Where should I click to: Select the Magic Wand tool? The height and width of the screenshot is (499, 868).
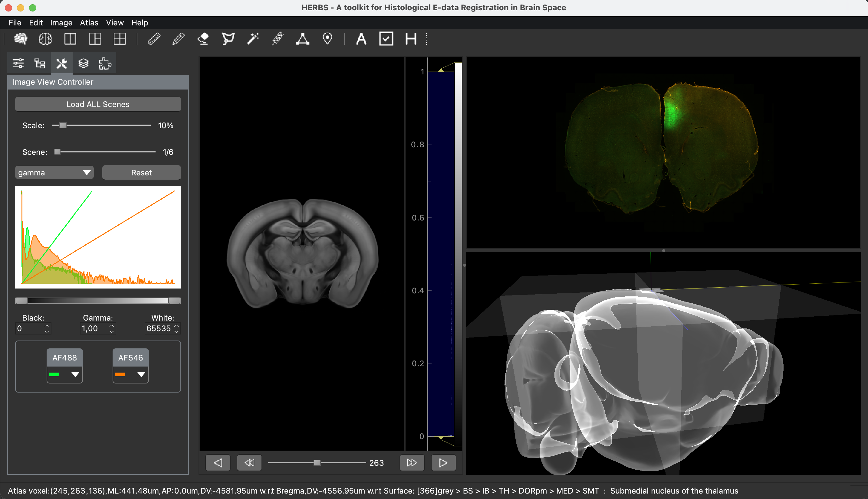coord(253,39)
